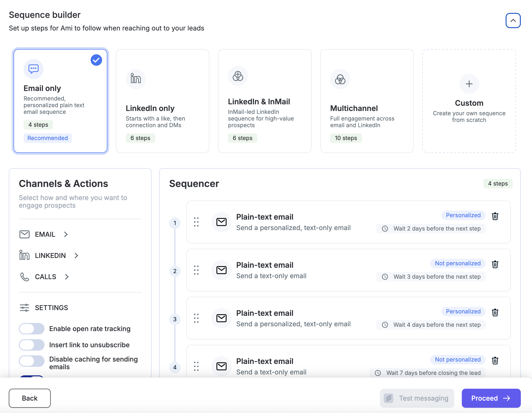Grab the drag handle of step 2
The width and height of the screenshot is (532, 413).
(x=196, y=270)
